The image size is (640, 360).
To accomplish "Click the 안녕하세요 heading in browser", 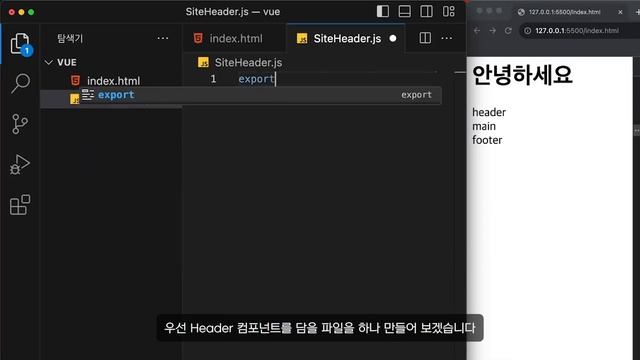I will point(522,75).
